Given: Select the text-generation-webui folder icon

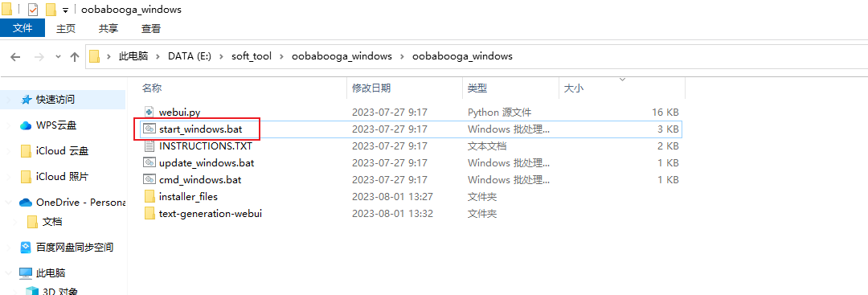Looking at the screenshot, I should (149, 213).
